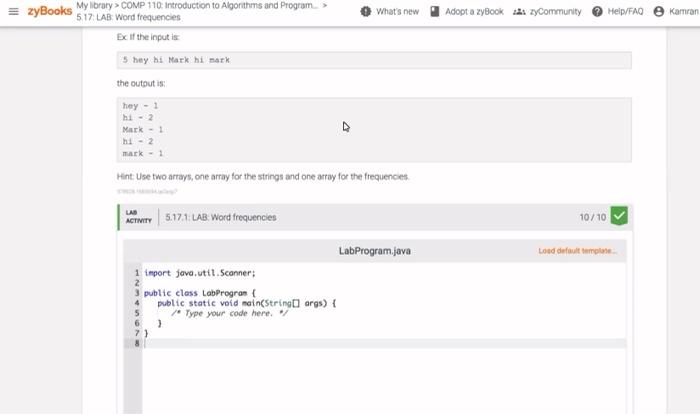
Task: Click the 'public static void main' code line
Action: tap(246, 303)
